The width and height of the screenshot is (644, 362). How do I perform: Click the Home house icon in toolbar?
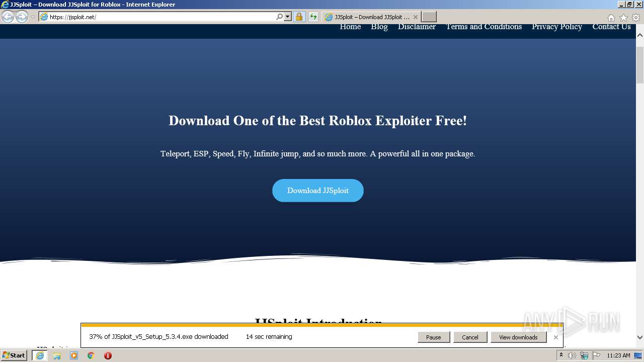pos(611,18)
